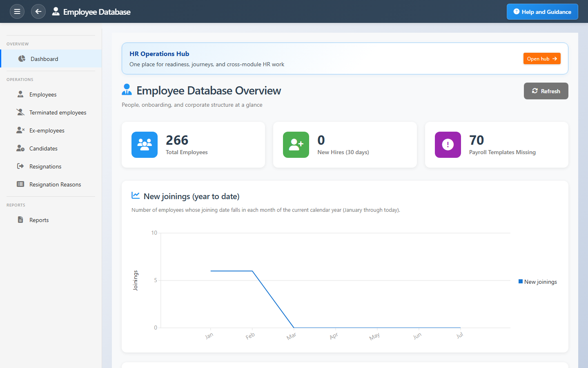Select Dashboard in the sidebar

(x=51, y=59)
